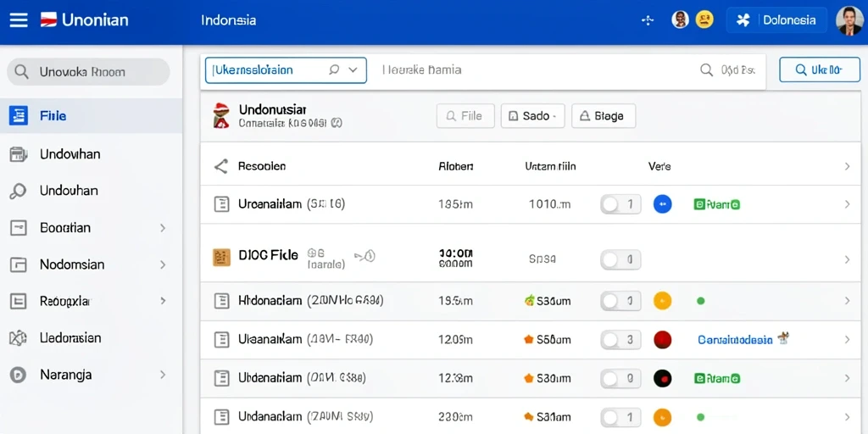Click the Unonitan app title
Image resolution: width=868 pixels, height=434 pixels.
click(x=95, y=20)
